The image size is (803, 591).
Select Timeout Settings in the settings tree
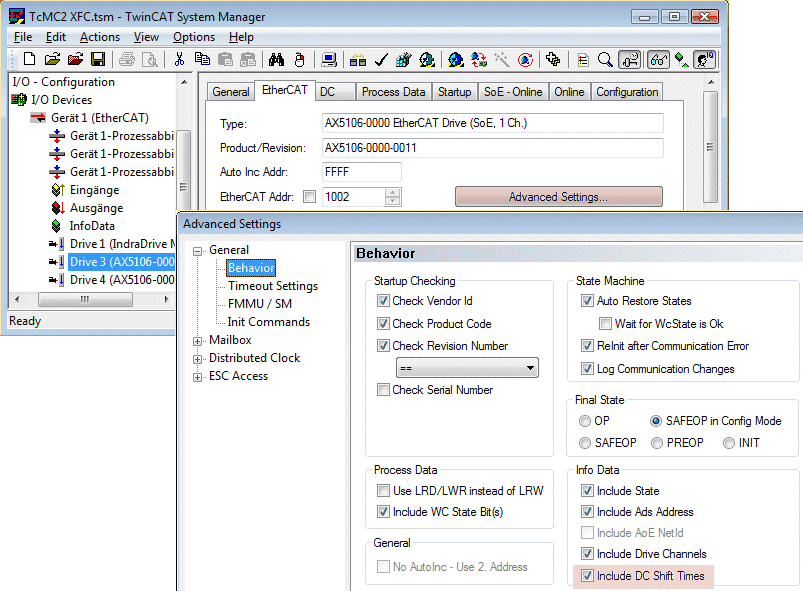click(272, 286)
